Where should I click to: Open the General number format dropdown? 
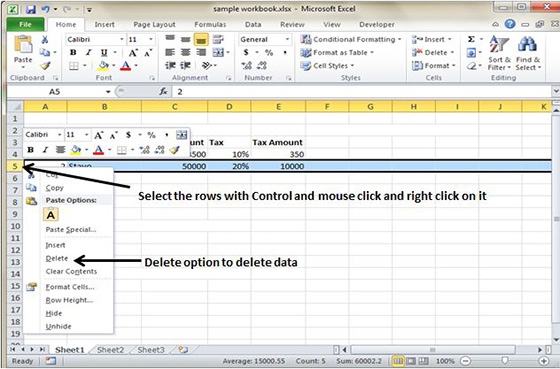point(287,39)
